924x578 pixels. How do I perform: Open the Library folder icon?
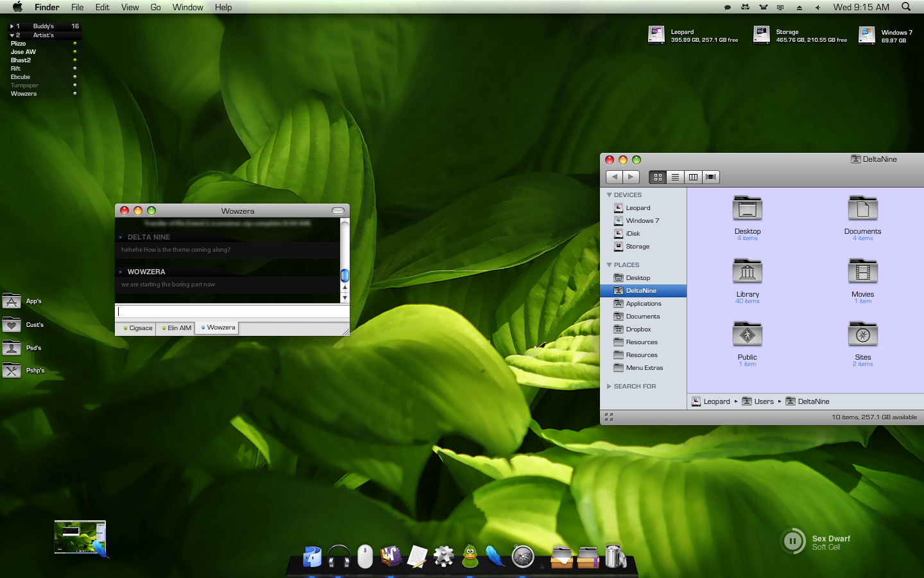pyautogui.click(x=748, y=272)
